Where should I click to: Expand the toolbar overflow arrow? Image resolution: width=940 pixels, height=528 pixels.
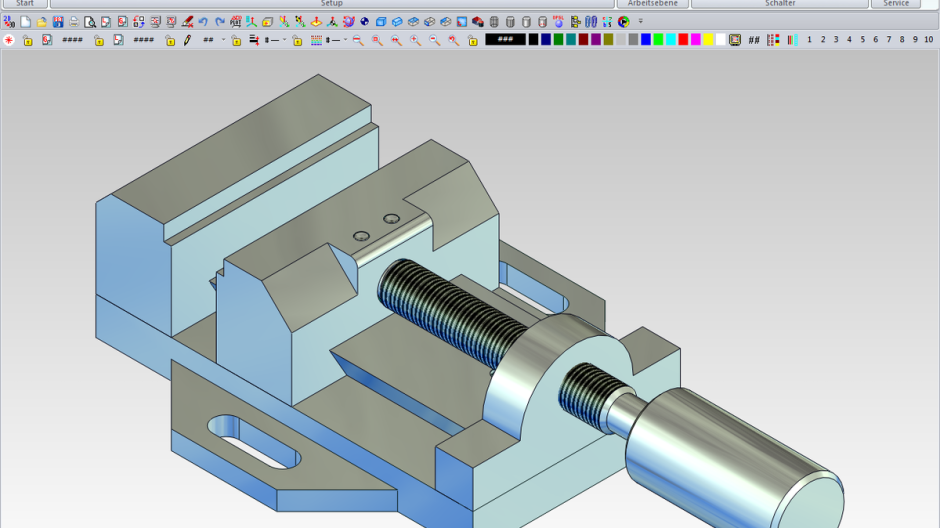(641, 21)
